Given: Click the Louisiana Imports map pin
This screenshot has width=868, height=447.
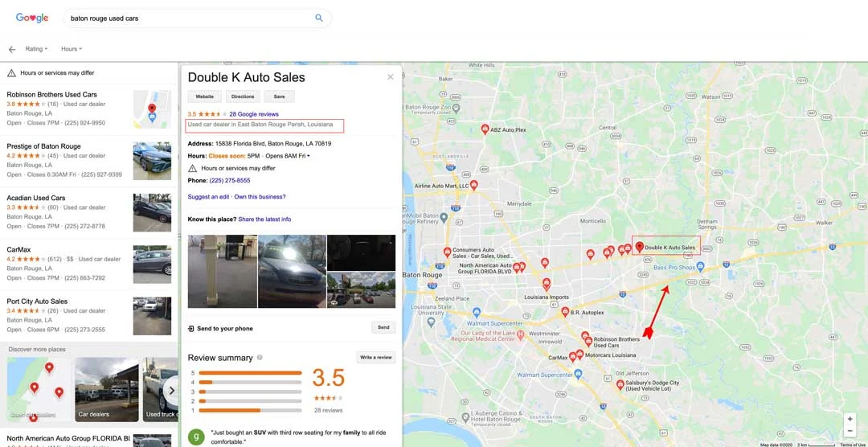Looking at the screenshot, I should click(547, 284).
